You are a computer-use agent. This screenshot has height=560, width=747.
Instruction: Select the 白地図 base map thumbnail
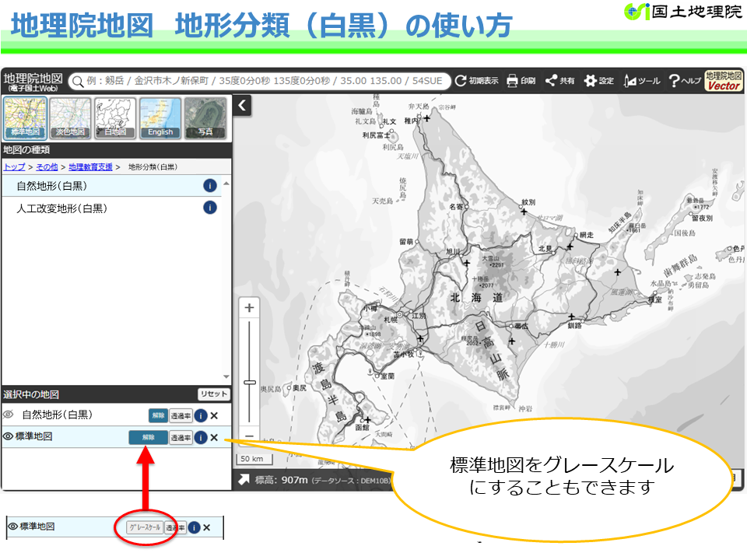click(x=115, y=118)
